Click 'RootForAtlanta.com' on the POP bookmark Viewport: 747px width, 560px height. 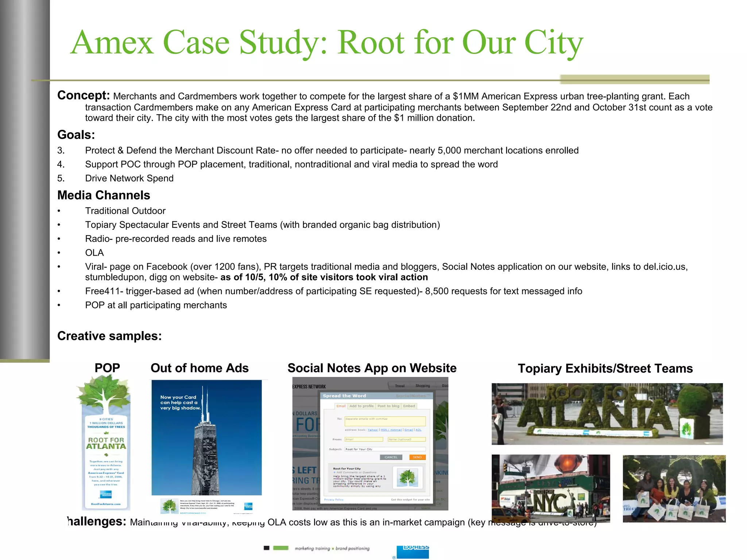pyautogui.click(x=106, y=504)
